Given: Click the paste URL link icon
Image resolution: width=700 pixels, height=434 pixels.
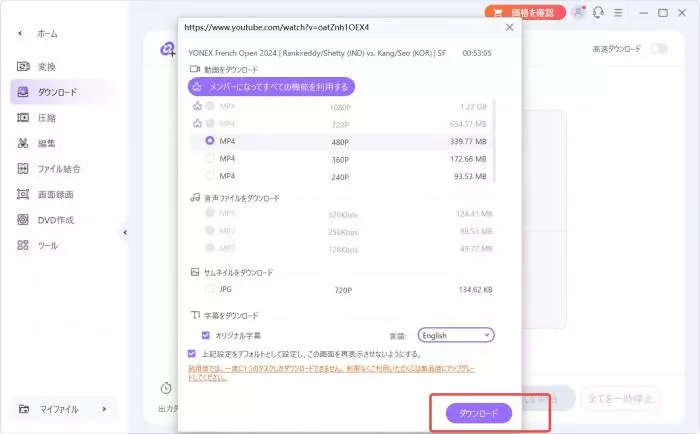Looking at the screenshot, I should (168, 49).
